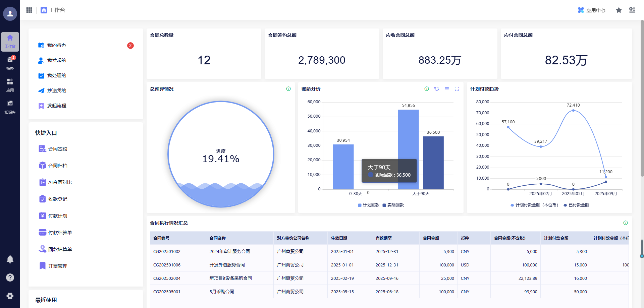The image size is (644, 308).
Task: Open the favorites star icon
Action: [619, 10]
